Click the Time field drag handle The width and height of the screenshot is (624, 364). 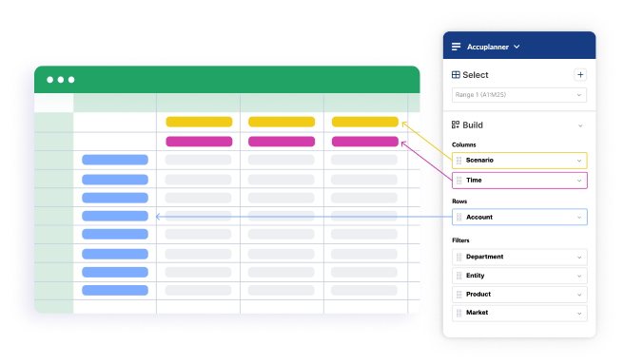[x=458, y=181]
